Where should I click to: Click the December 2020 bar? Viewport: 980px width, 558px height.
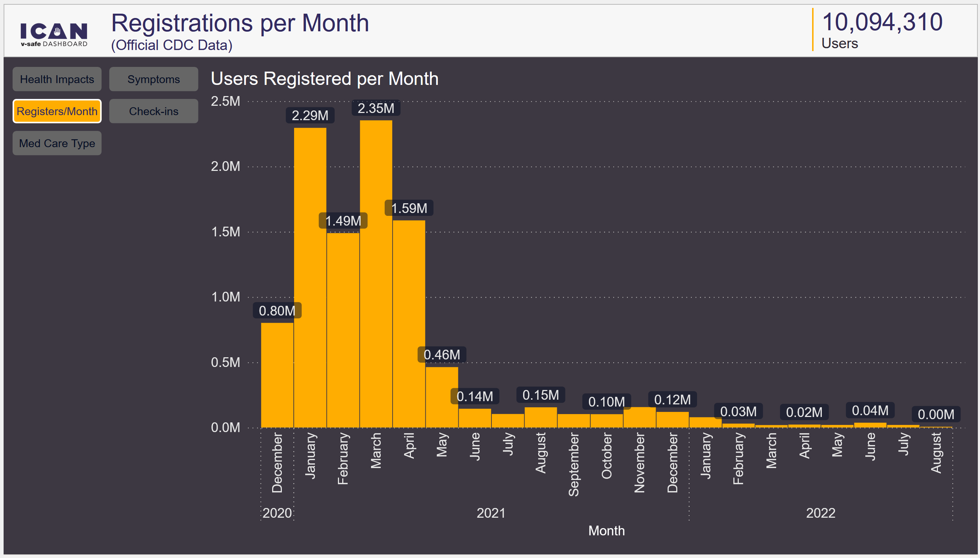click(277, 375)
